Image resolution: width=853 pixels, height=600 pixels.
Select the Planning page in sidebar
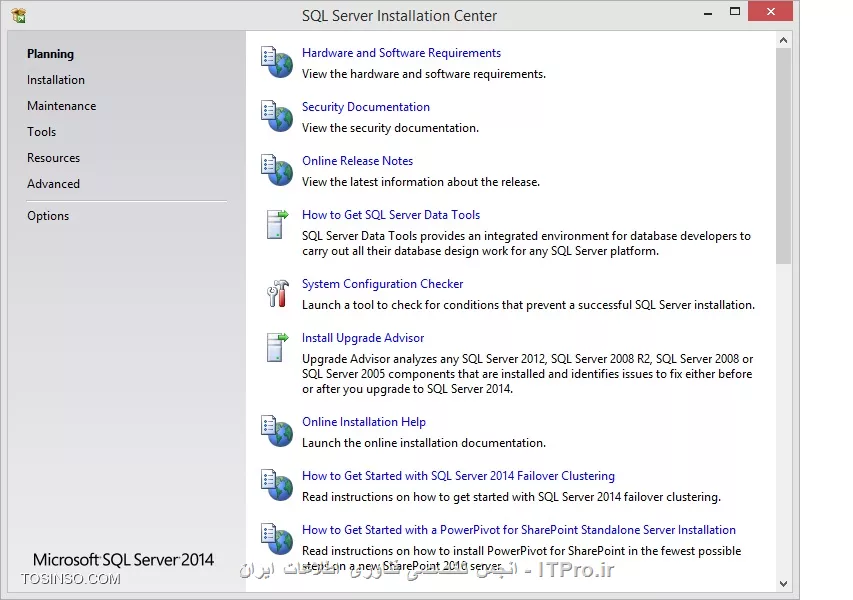51,54
